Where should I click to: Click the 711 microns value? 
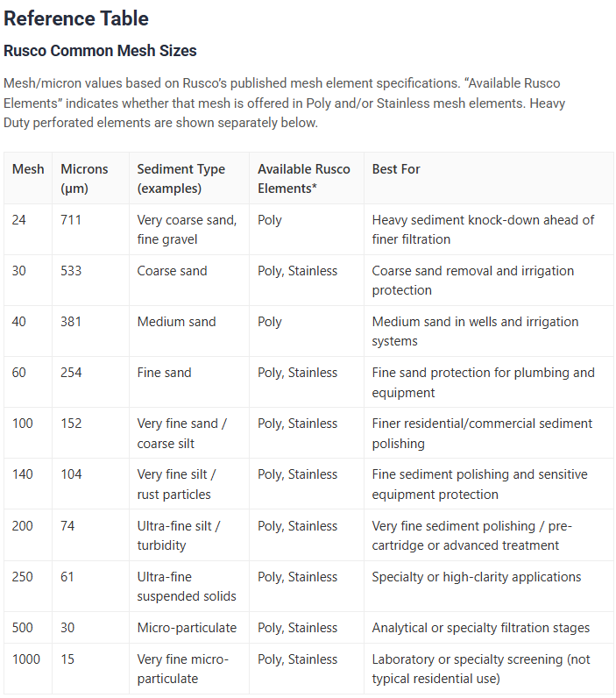tap(71, 220)
